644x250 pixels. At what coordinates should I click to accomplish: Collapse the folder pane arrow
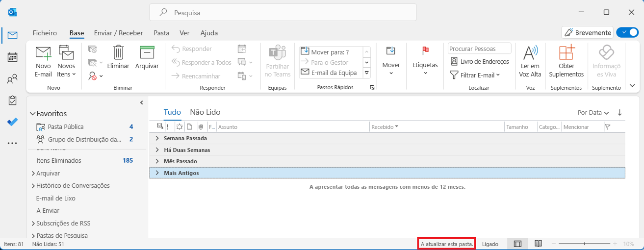141,102
